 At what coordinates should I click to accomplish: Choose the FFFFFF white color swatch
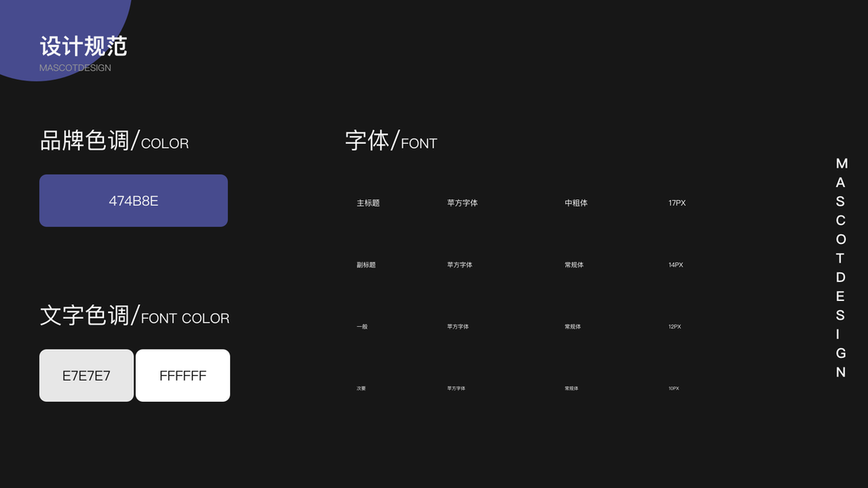tap(183, 375)
